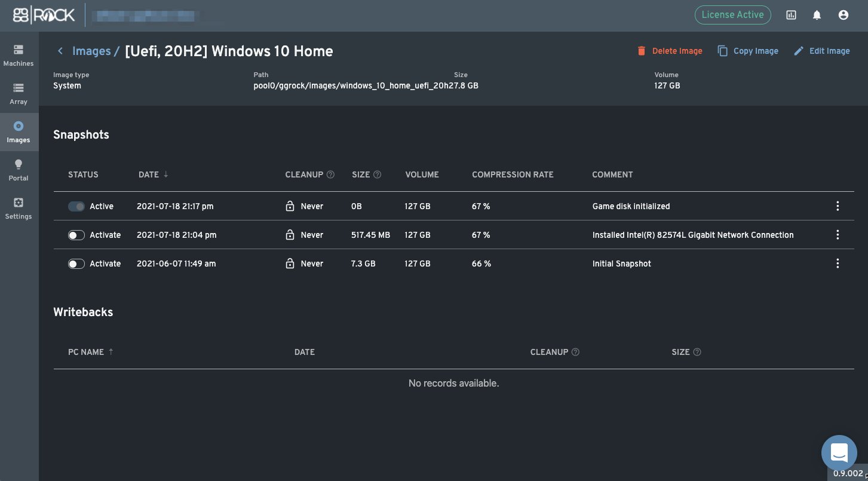
Task: Click the 66 % compression rate value
Action: (481, 264)
